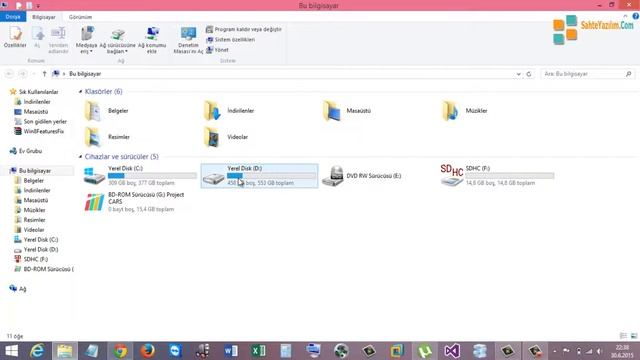Open the Windows Start button

pos(11,351)
